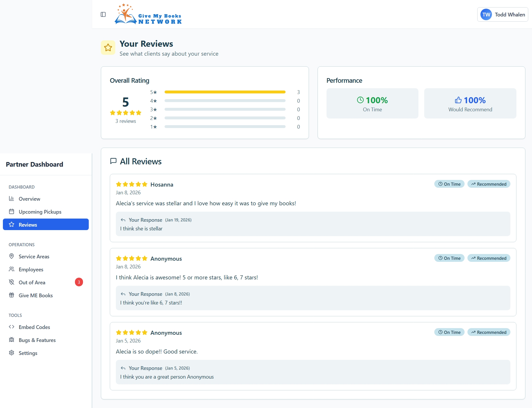Click the thumbs-up Would Recommend icon
Viewport: 532px width, 408px height.
coord(459,100)
